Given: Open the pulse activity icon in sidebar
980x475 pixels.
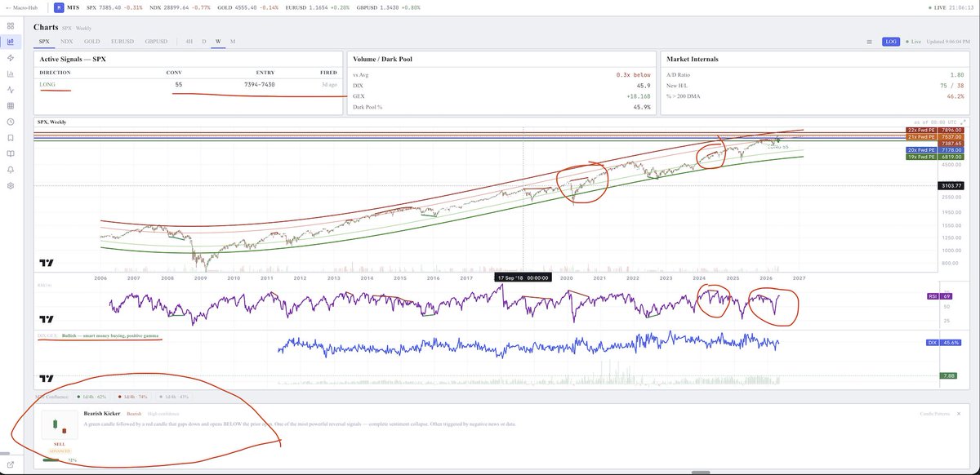Looking at the screenshot, I should [10, 90].
